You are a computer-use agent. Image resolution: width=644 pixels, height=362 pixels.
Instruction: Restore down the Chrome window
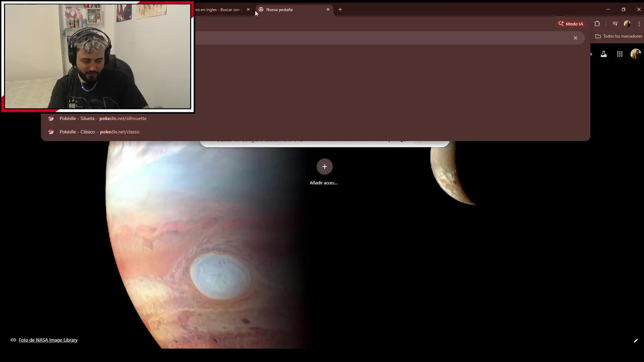623,10
